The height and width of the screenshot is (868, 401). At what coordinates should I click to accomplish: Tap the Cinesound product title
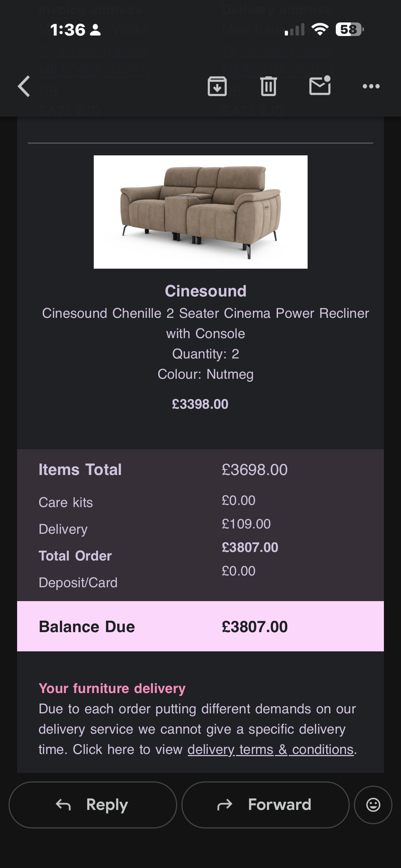tap(205, 291)
